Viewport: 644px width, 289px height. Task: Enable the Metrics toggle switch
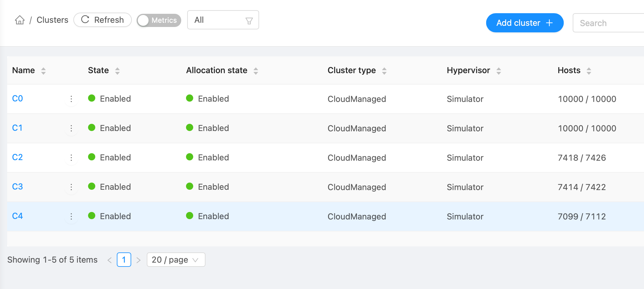159,20
